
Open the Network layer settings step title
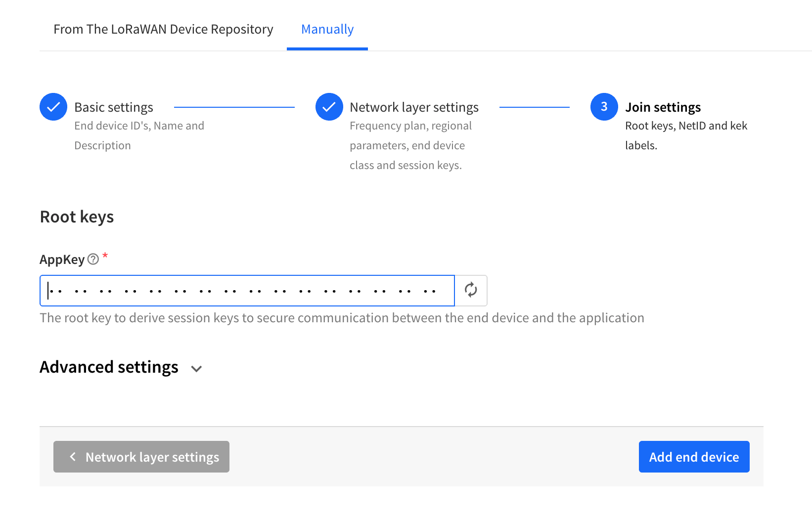[x=414, y=107]
